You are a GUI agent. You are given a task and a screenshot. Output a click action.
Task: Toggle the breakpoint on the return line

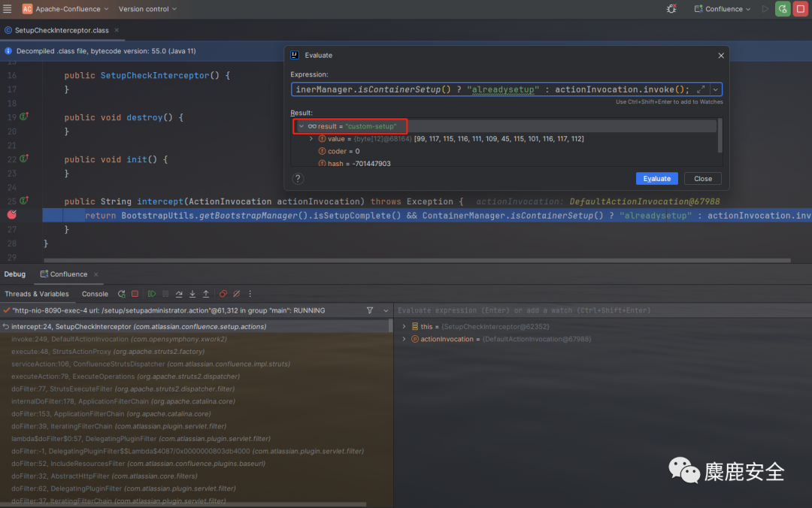coord(12,215)
